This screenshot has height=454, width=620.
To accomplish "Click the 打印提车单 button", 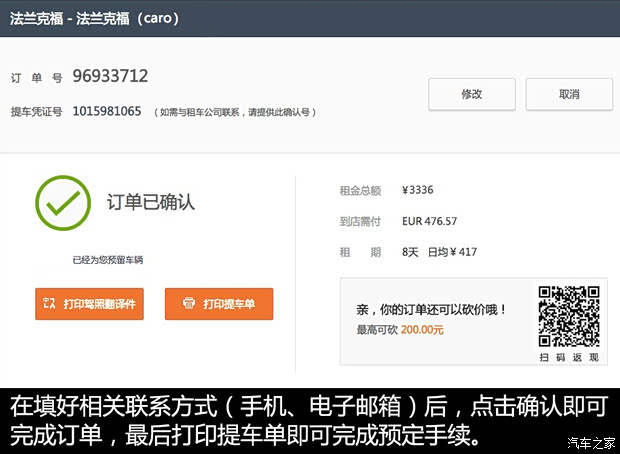I will click(x=219, y=304).
